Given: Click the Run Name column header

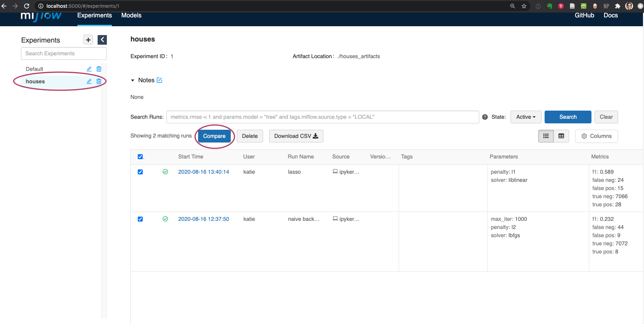Looking at the screenshot, I should [x=301, y=157].
